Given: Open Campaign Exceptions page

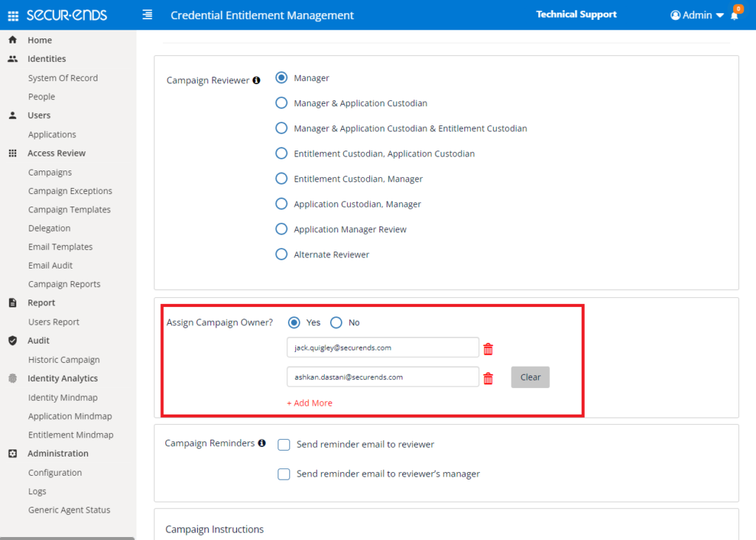Looking at the screenshot, I should pyautogui.click(x=70, y=191).
